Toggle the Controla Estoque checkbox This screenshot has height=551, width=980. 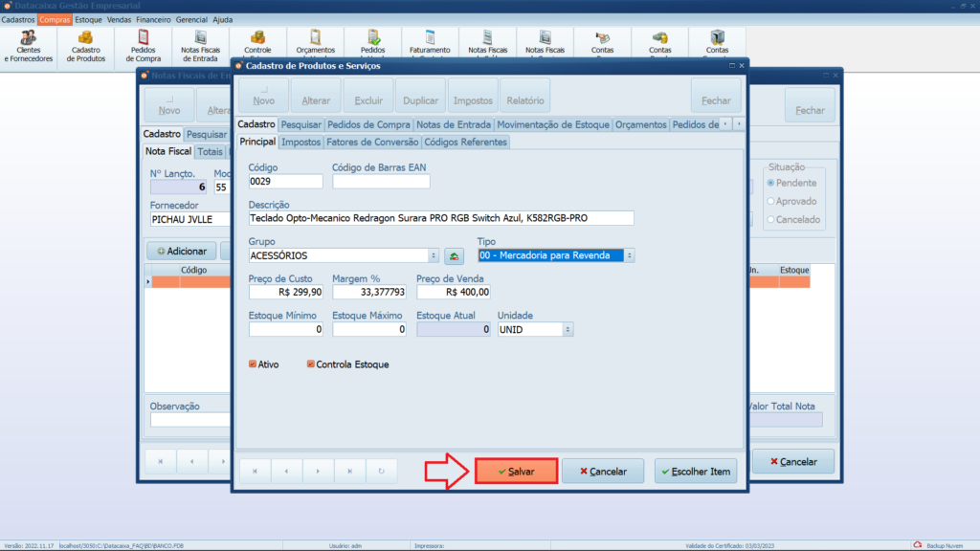tap(311, 364)
